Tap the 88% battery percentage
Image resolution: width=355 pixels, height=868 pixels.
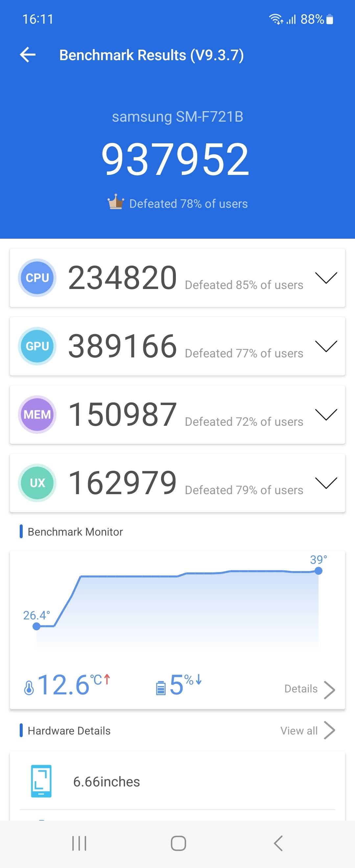(312, 19)
